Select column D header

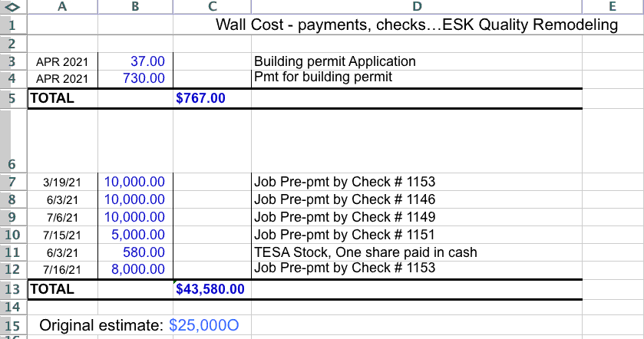click(x=417, y=7)
